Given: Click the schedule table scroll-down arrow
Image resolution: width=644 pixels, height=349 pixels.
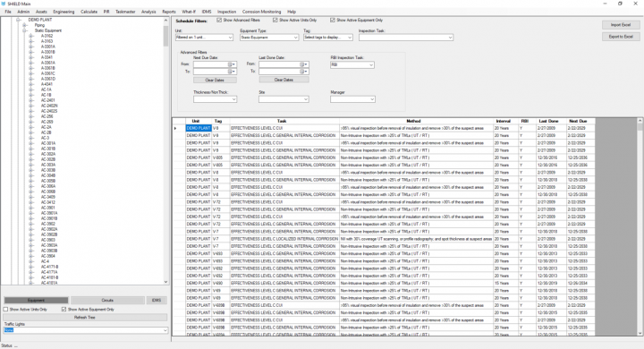Looking at the screenshot, I should click(x=640, y=333).
